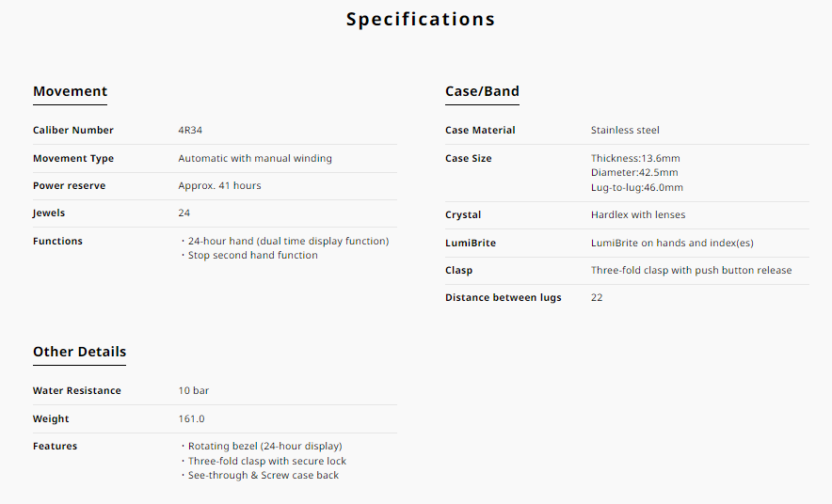832x504 pixels.
Task: Click the 'Thickness:13.6mm' case size line
Action: click(x=635, y=159)
